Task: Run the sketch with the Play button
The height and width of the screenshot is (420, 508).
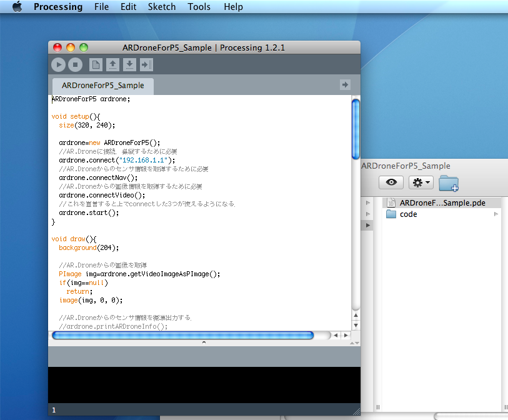Action: point(58,65)
